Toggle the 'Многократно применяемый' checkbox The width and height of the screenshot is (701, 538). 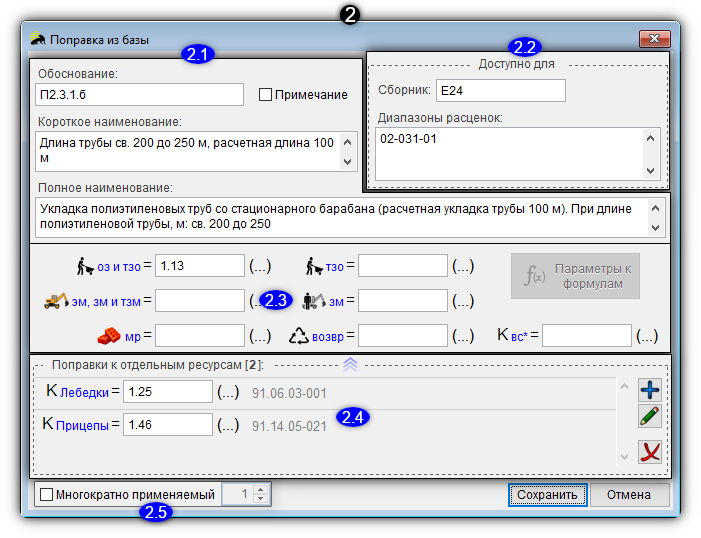[46, 495]
